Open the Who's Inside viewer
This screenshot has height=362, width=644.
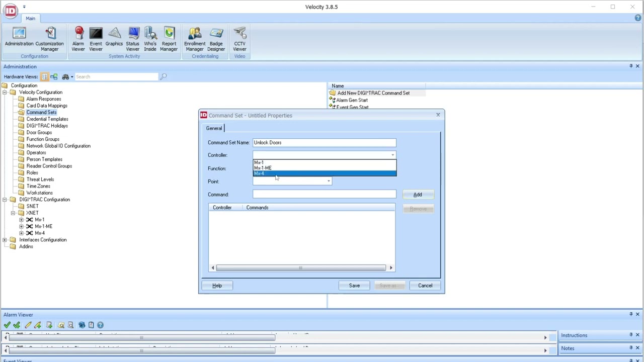click(150, 39)
